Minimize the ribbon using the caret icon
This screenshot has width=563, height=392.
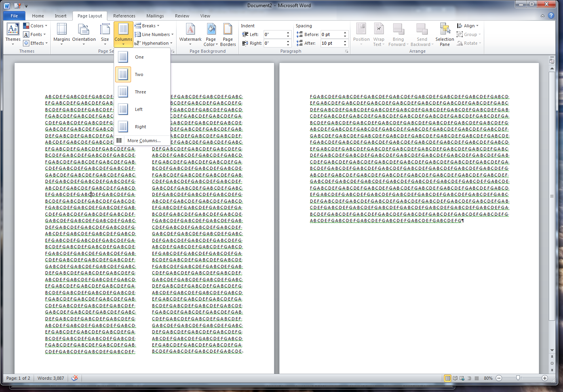coord(542,16)
